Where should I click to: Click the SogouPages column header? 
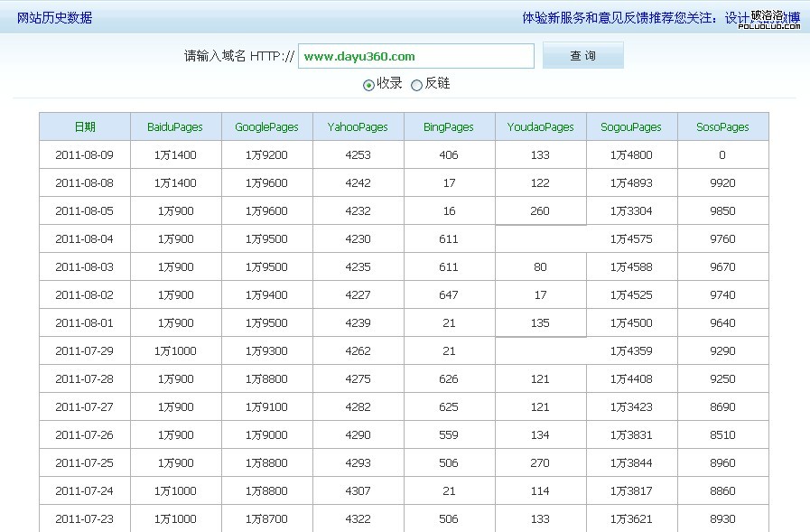coord(630,126)
